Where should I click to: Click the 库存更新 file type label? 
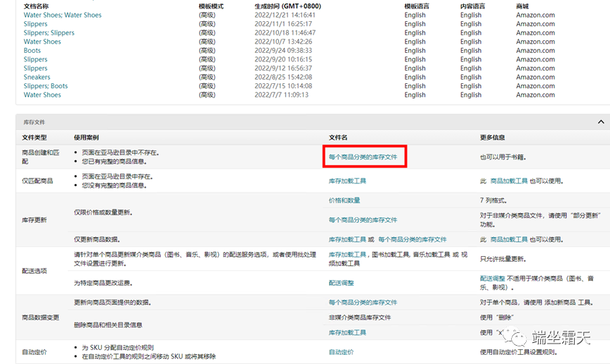[34, 220]
